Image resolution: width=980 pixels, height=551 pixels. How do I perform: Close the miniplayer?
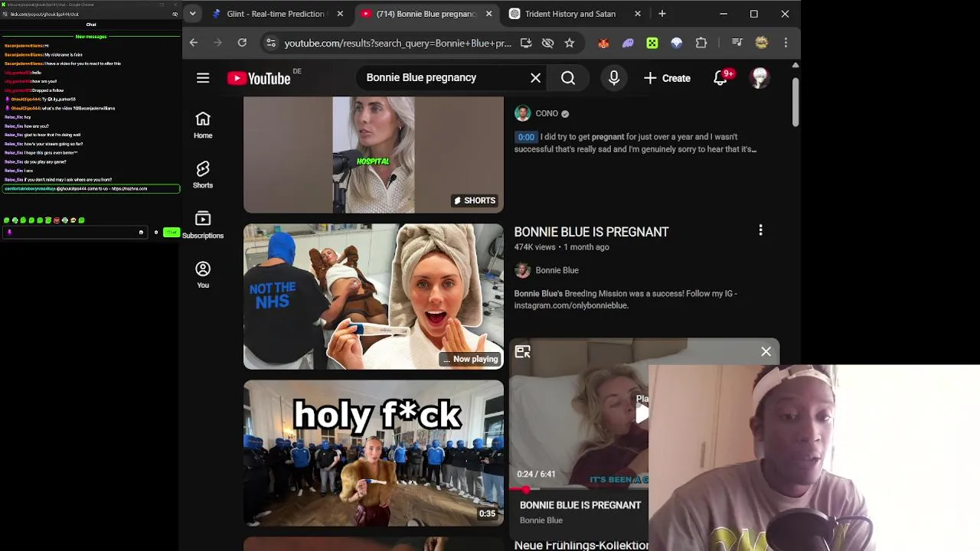pos(766,351)
